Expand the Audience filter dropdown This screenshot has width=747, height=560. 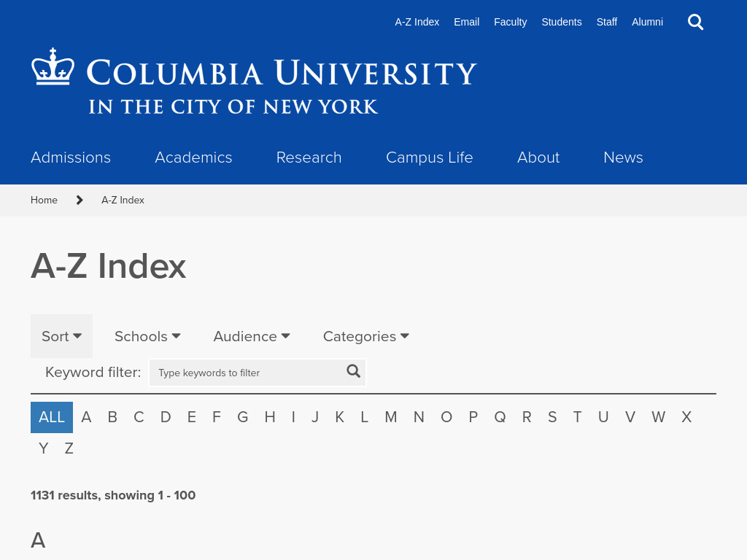(252, 336)
